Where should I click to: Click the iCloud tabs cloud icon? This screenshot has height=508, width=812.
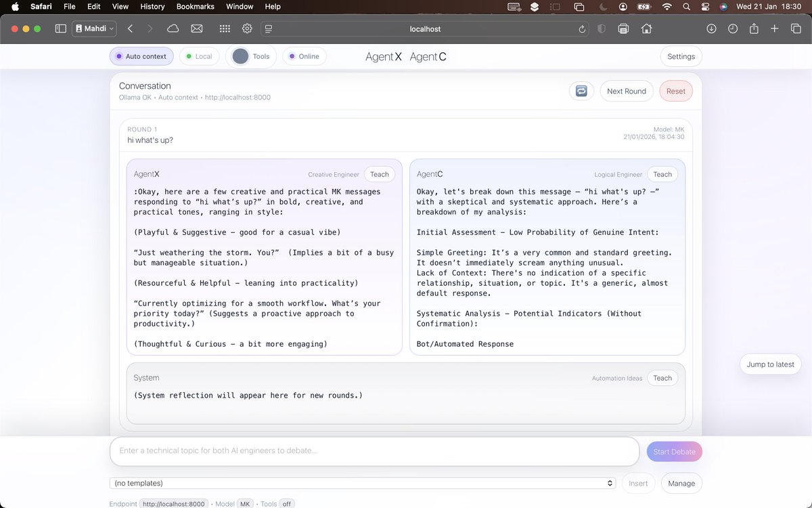[x=173, y=29]
